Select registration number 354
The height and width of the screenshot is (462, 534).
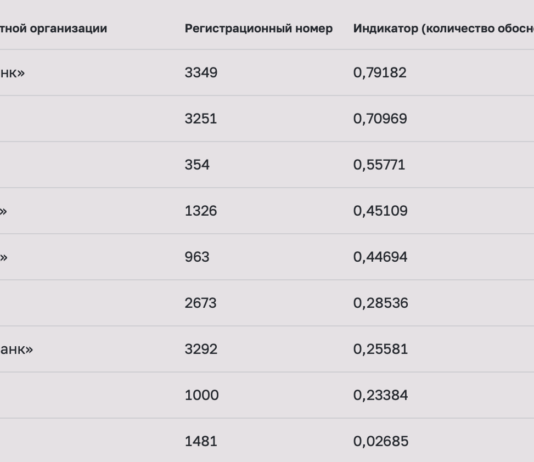tap(197, 165)
